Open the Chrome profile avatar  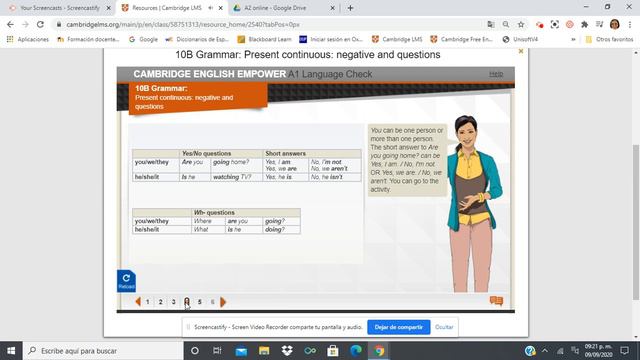(615, 24)
